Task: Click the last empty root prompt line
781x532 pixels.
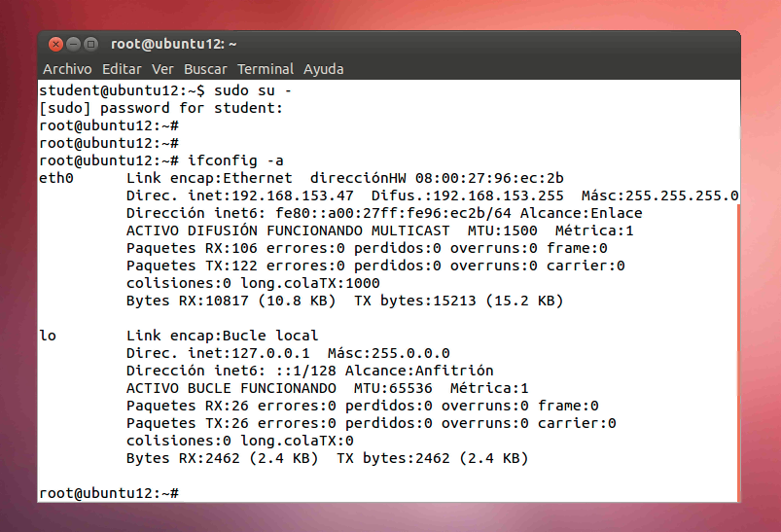Action: pos(109,493)
